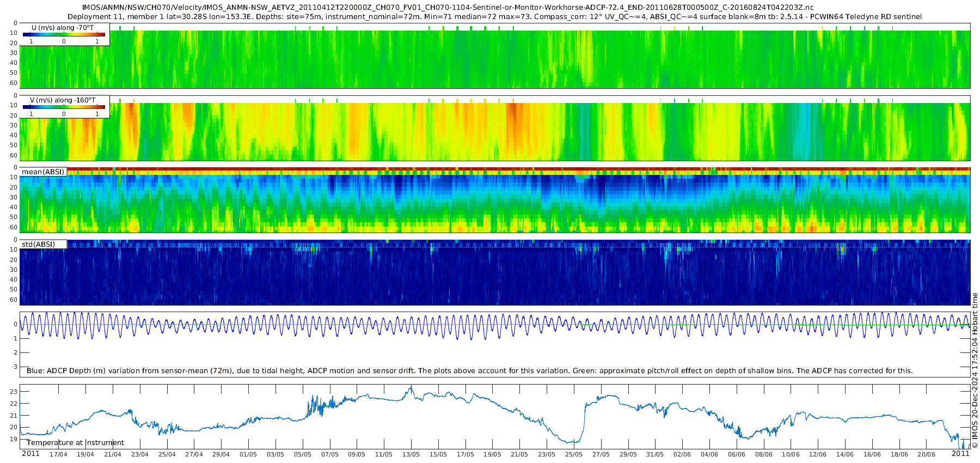
Task: Click the temperature peak near 13/05
Action: (411, 387)
